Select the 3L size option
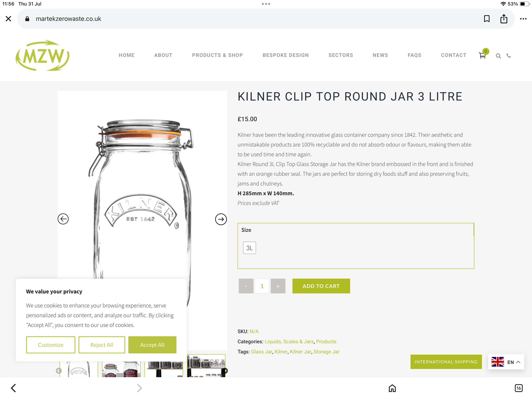 pyautogui.click(x=249, y=248)
